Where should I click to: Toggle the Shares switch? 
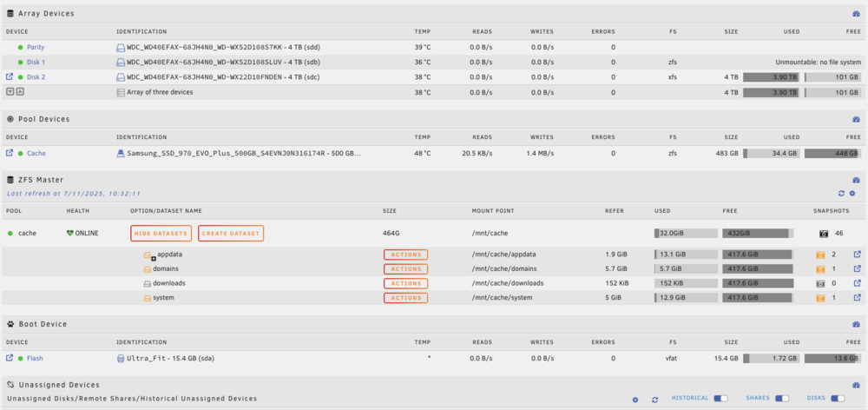tap(782, 399)
